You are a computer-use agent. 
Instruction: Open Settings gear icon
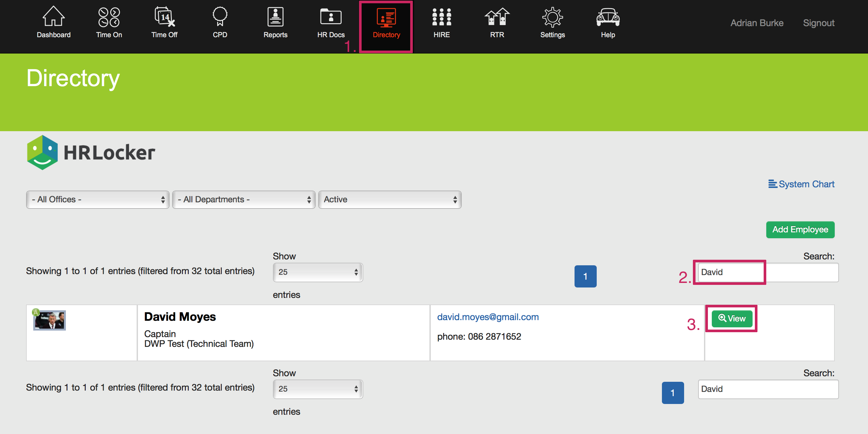click(552, 18)
